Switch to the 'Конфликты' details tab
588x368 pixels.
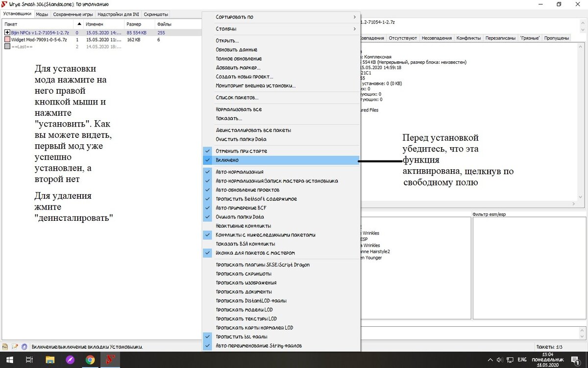468,38
